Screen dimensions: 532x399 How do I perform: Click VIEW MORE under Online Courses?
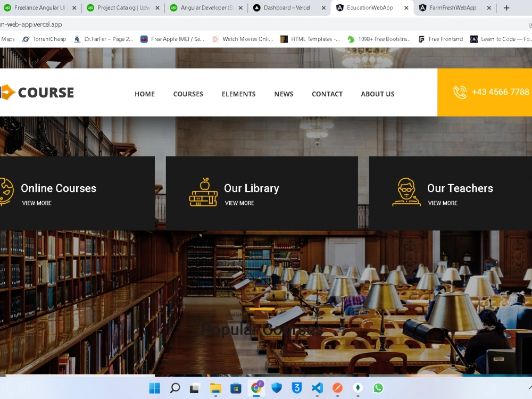[37, 203]
